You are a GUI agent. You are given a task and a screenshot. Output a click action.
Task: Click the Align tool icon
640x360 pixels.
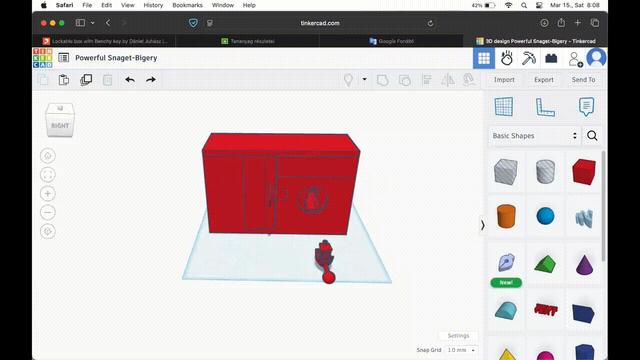click(x=427, y=80)
